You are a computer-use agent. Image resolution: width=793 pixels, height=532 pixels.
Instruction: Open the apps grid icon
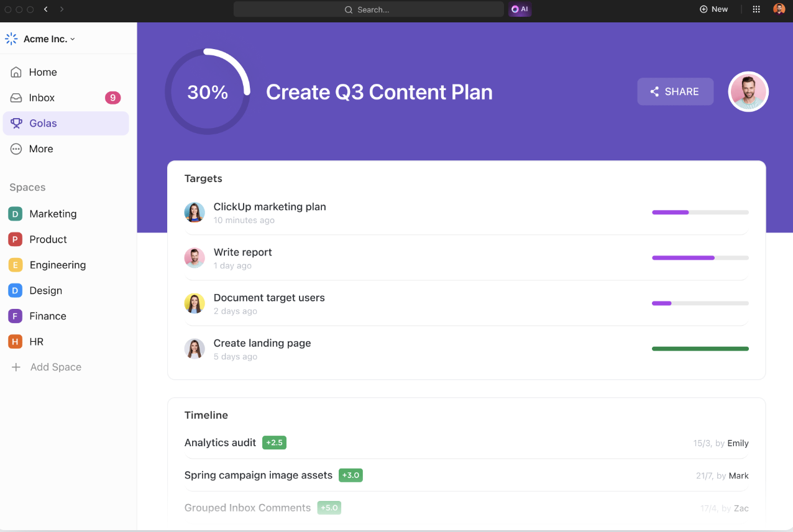click(x=756, y=9)
